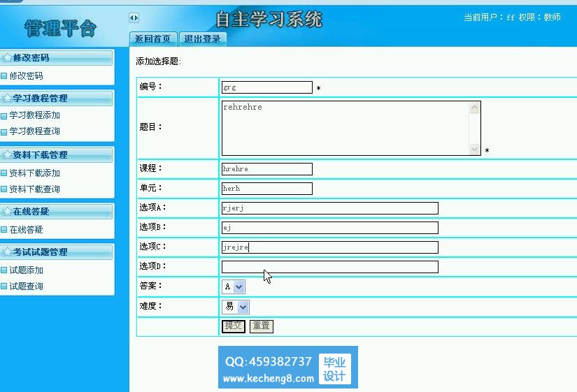Open the 修改密码 sidebar link

(26, 75)
